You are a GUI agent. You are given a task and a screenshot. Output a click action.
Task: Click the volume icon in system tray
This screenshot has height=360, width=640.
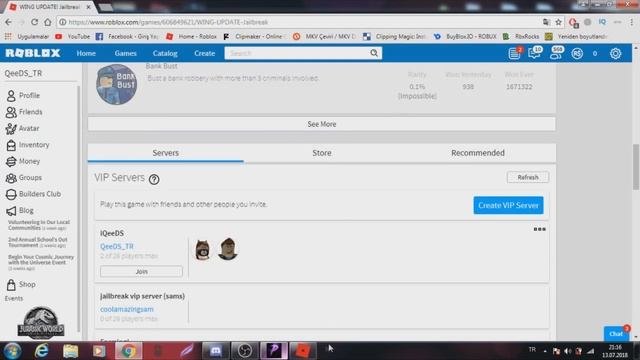[x=568, y=351]
